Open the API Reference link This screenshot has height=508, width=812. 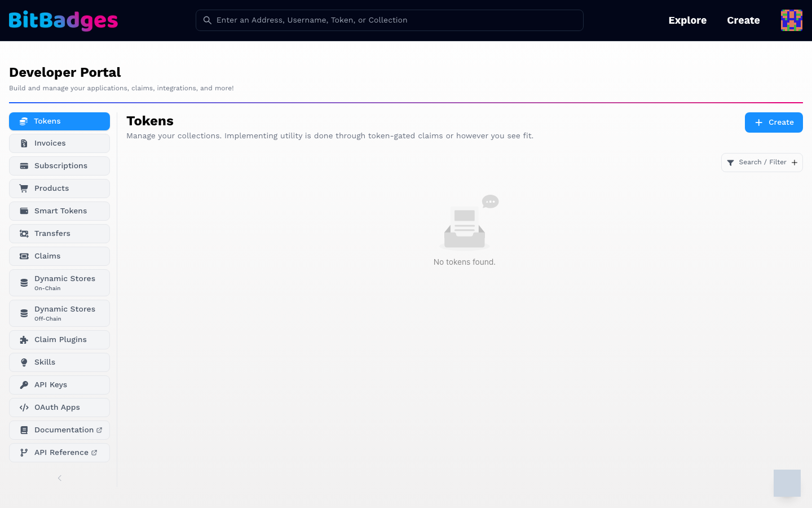pos(59,453)
